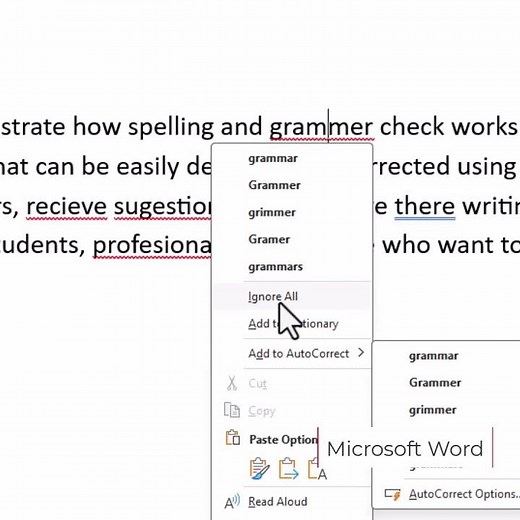Image resolution: width=520 pixels, height=520 pixels.
Task: Click the blue-underlined word 'there'
Action: tap(425, 207)
